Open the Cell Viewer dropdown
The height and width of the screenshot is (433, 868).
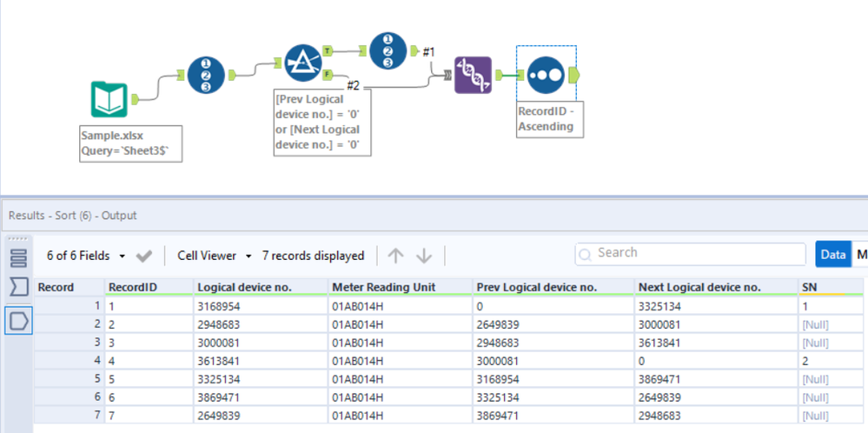tap(215, 256)
